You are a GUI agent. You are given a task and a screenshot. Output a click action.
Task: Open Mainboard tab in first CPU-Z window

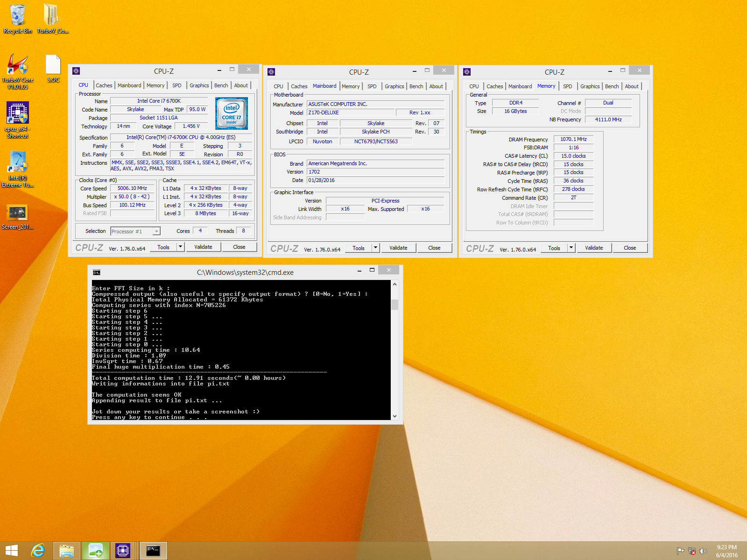[129, 85]
